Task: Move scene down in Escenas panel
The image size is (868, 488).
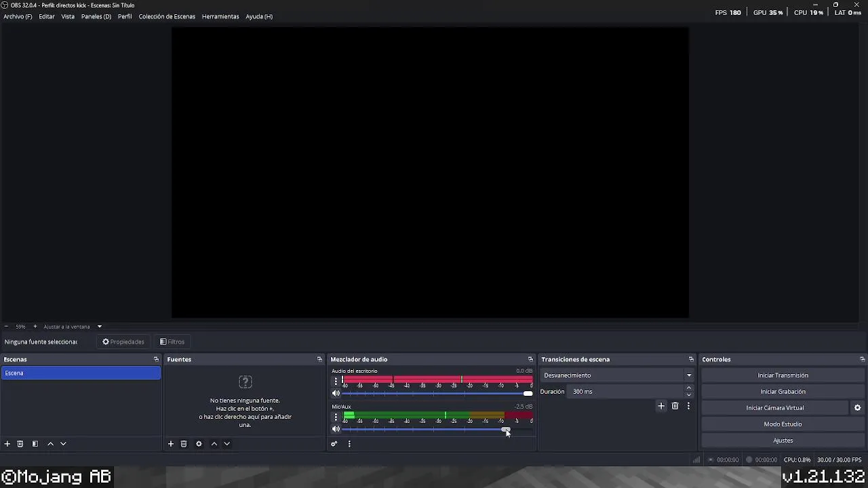Action: tap(63, 444)
